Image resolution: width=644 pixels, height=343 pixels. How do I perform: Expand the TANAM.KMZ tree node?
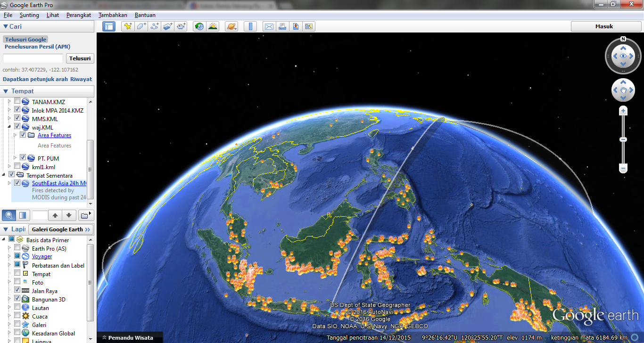9,102
